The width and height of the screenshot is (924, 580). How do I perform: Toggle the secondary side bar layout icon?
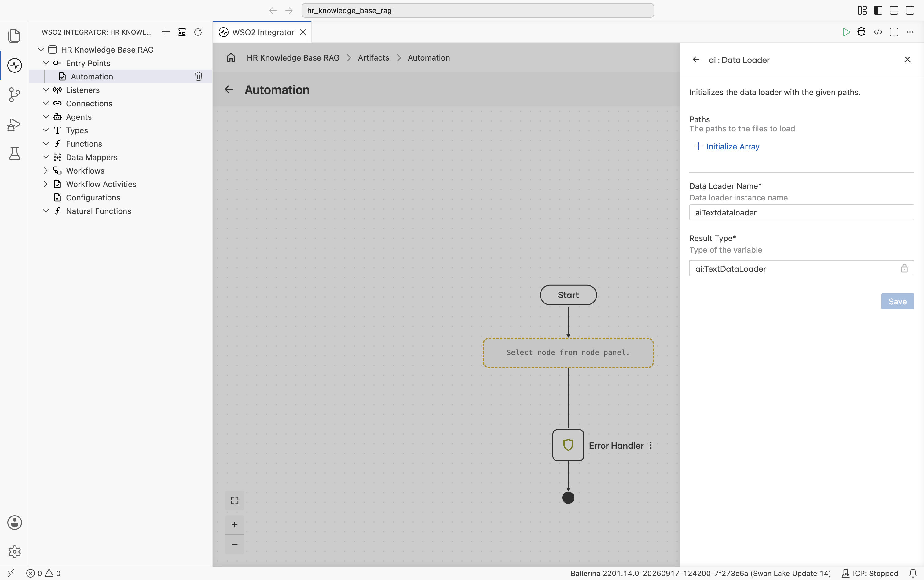point(910,10)
